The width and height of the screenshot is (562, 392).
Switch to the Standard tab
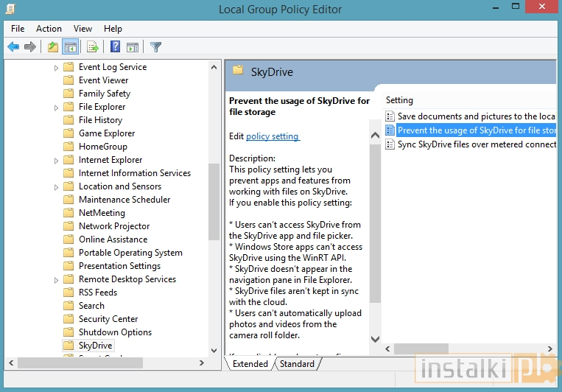[x=297, y=364]
